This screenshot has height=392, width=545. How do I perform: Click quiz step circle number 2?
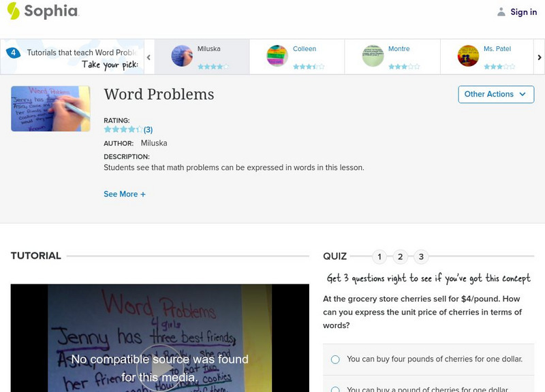(401, 257)
